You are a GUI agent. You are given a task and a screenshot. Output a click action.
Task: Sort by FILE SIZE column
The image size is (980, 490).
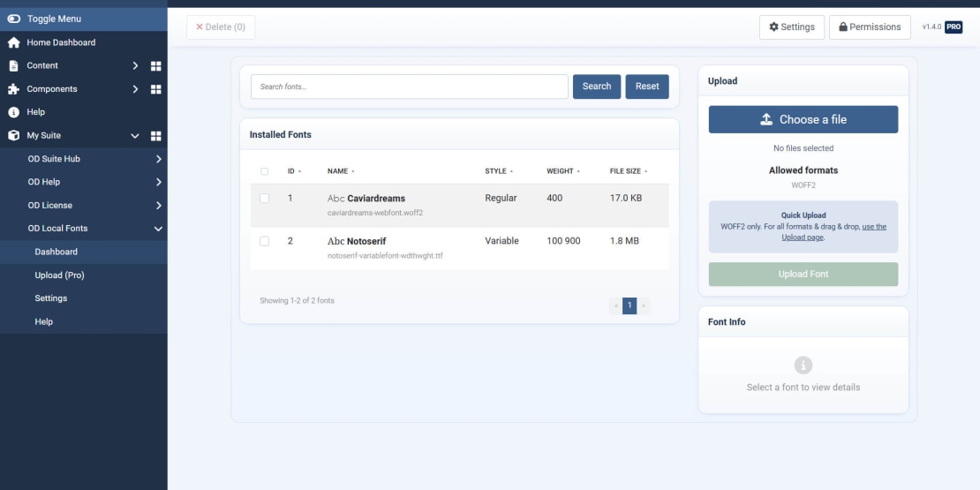pyautogui.click(x=629, y=171)
